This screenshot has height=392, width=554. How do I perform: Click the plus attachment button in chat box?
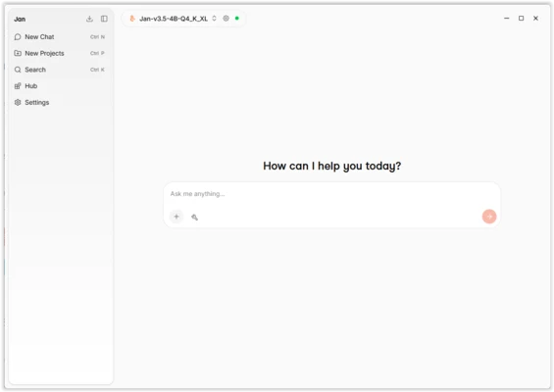[x=176, y=217]
